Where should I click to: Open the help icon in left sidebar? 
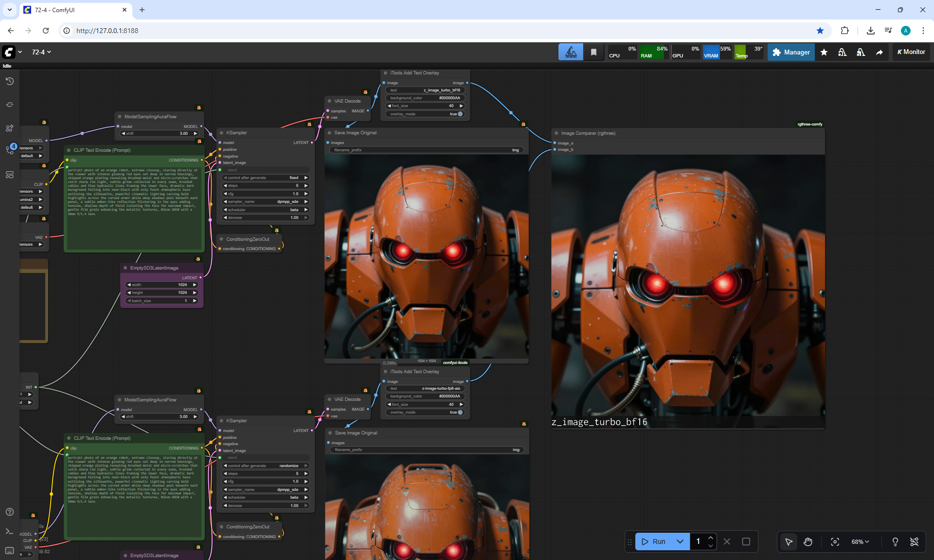tap(9, 512)
